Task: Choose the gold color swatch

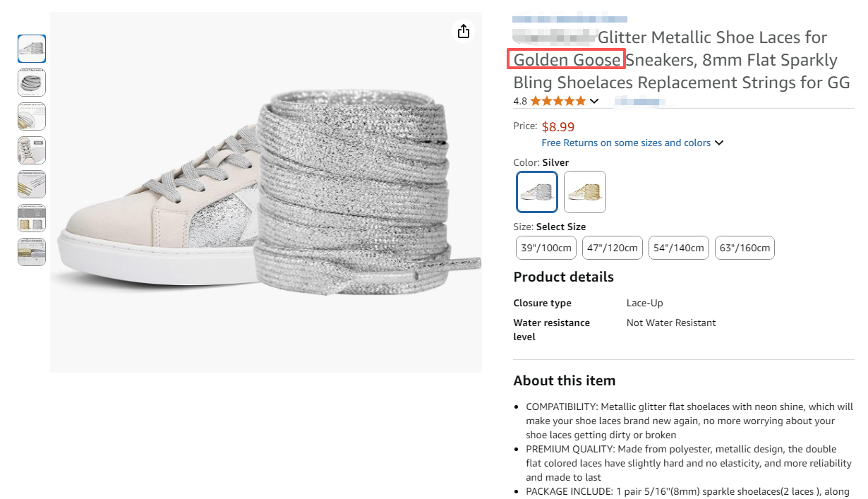Action: pos(585,192)
